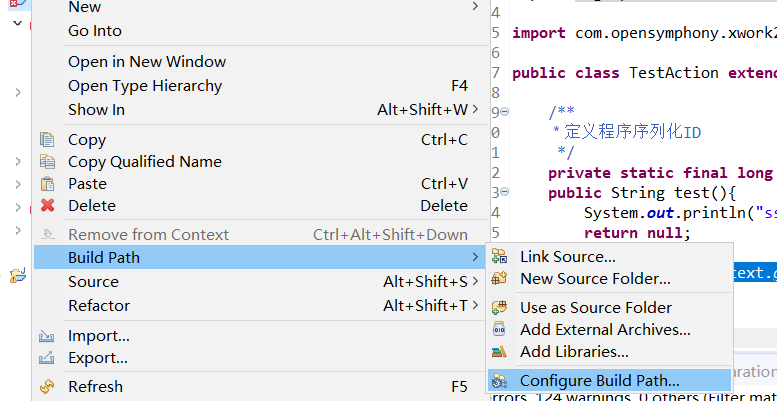Open the Source menu entry
The height and width of the screenshot is (401, 777).
pyautogui.click(x=260, y=282)
